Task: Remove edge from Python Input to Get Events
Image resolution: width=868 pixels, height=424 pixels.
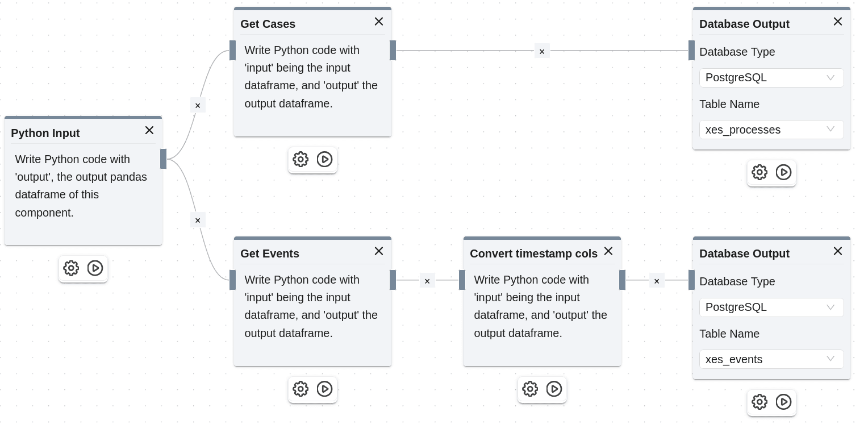Action: [x=198, y=220]
